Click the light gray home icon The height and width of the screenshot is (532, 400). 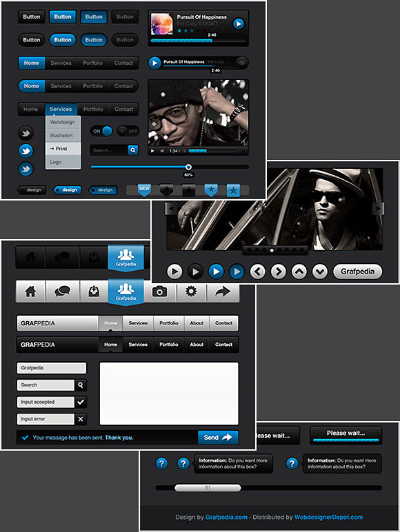30,291
